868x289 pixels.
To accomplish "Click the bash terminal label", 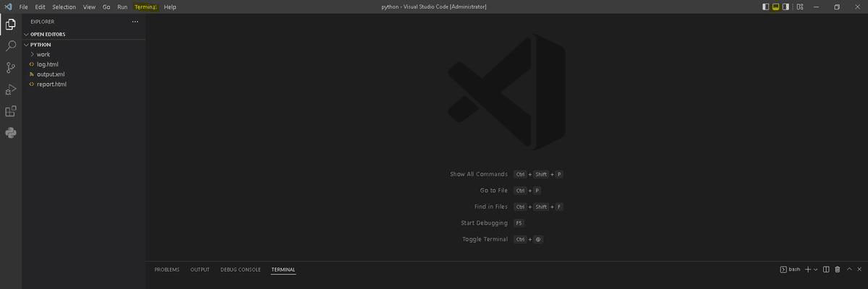I will (794, 269).
